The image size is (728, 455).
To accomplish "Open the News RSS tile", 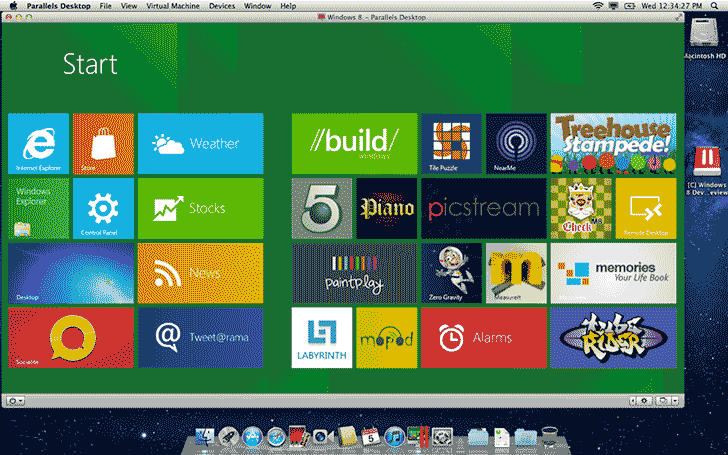I will (201, 273).
